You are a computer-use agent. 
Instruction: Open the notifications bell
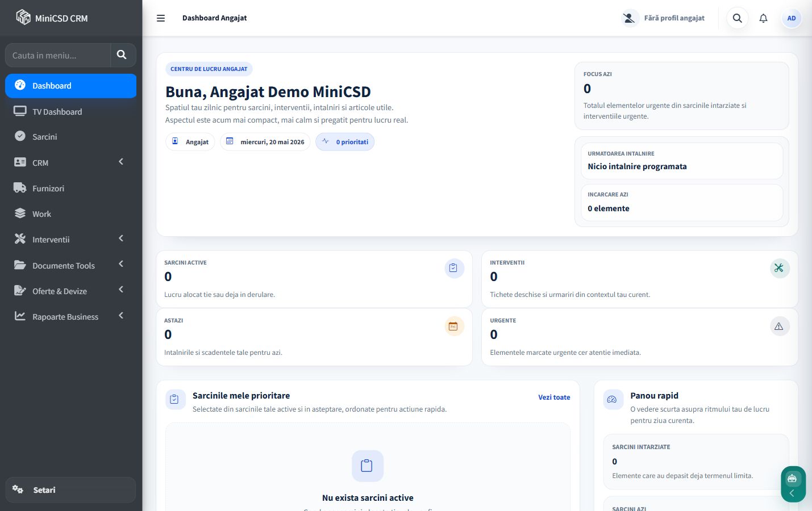click(x=763, y=18)
